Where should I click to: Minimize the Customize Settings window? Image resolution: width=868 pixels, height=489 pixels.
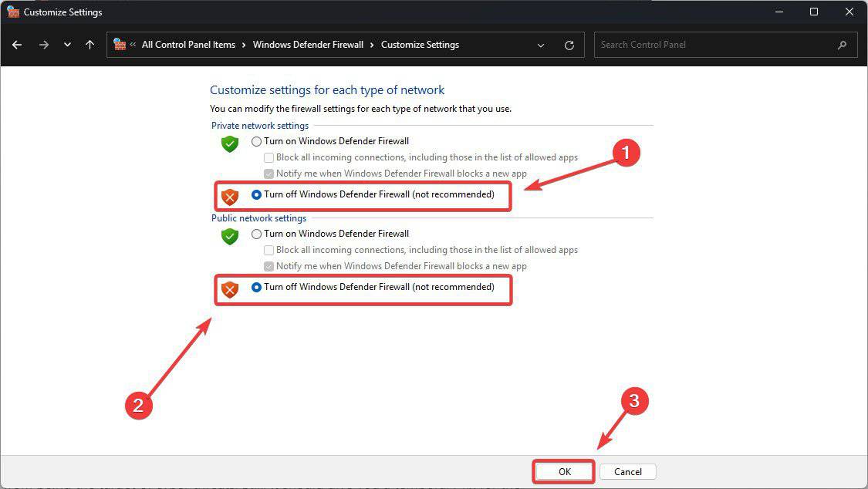(x=778, y=12)
